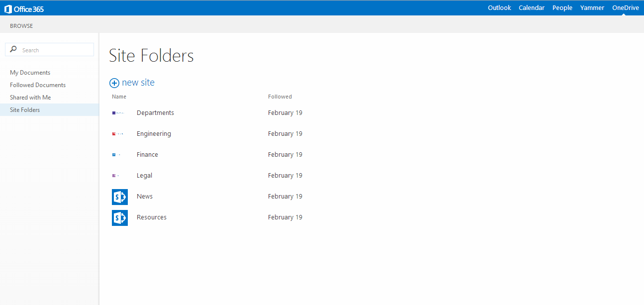644x305 pixels.
Task: Click the Legal site icon
Action: pos(116,176)
